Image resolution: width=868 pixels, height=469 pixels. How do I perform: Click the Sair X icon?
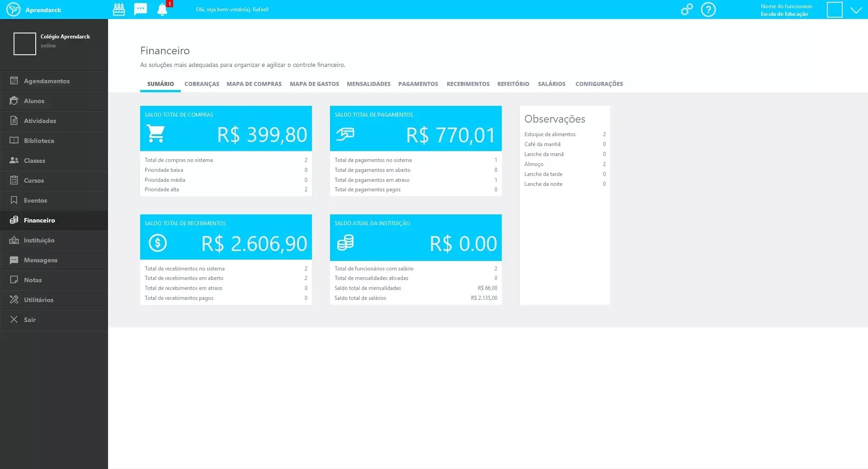[14, 319]
